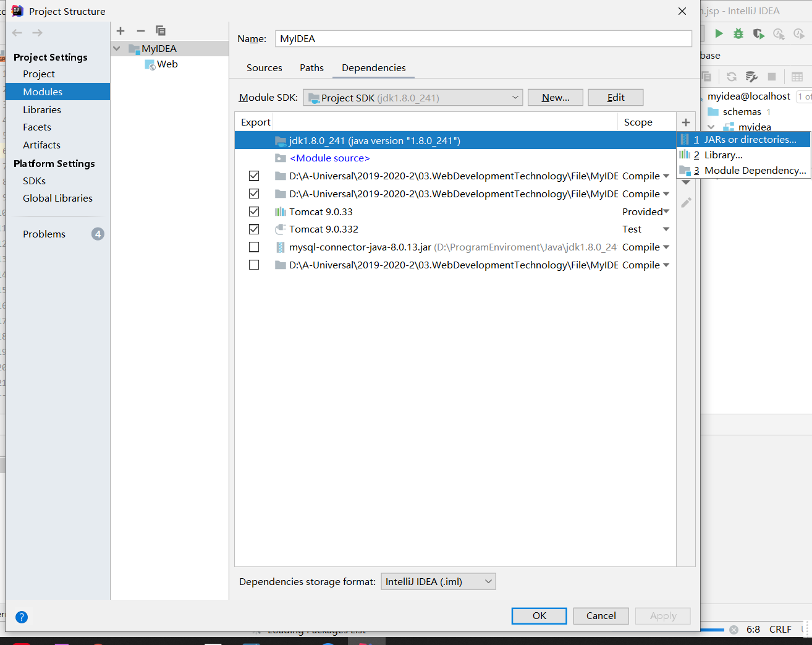Click the Edit SDK button

[615, 98]
